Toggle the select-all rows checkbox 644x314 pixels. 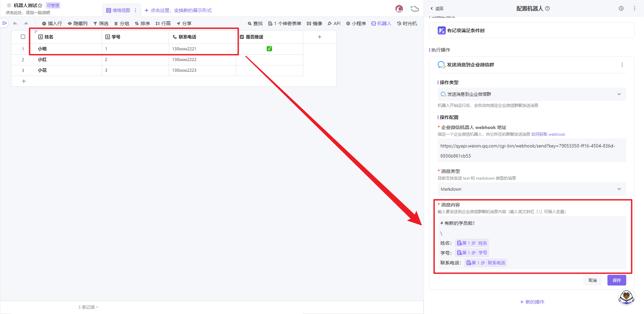pos(23,37)
